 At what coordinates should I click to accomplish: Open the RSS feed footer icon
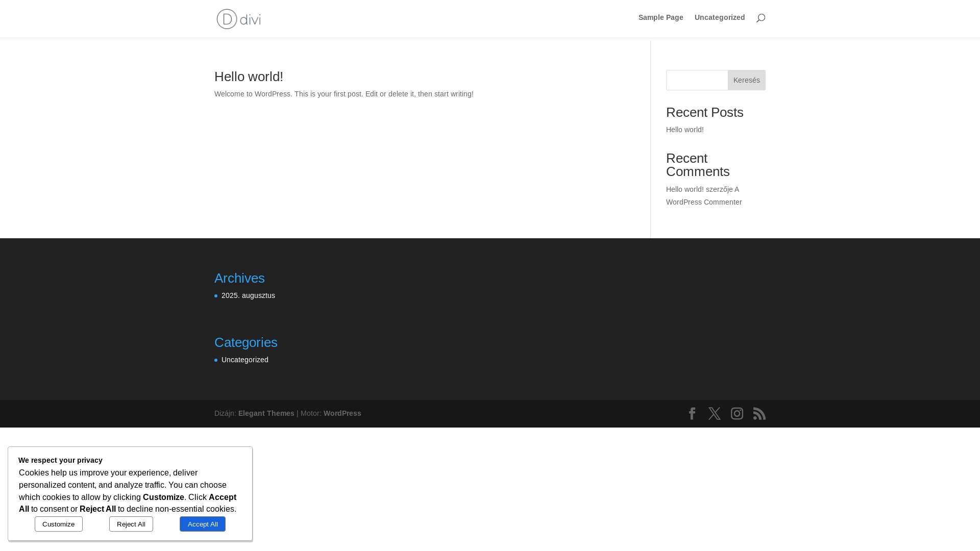(x=759, y=413)
